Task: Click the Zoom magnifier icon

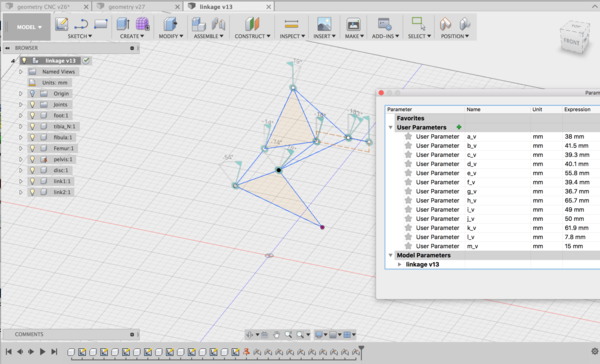Action: click(x=288, y=335)
